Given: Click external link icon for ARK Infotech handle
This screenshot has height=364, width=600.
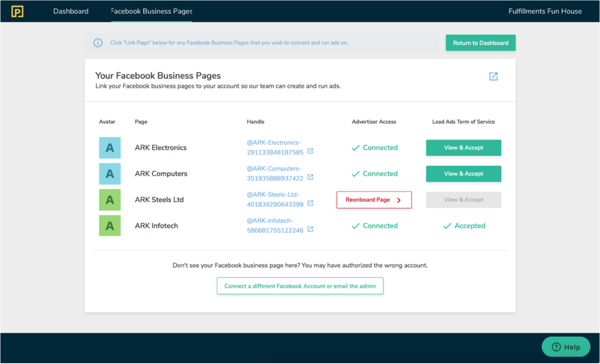Looking at the screenshot, I should [310, 229].
